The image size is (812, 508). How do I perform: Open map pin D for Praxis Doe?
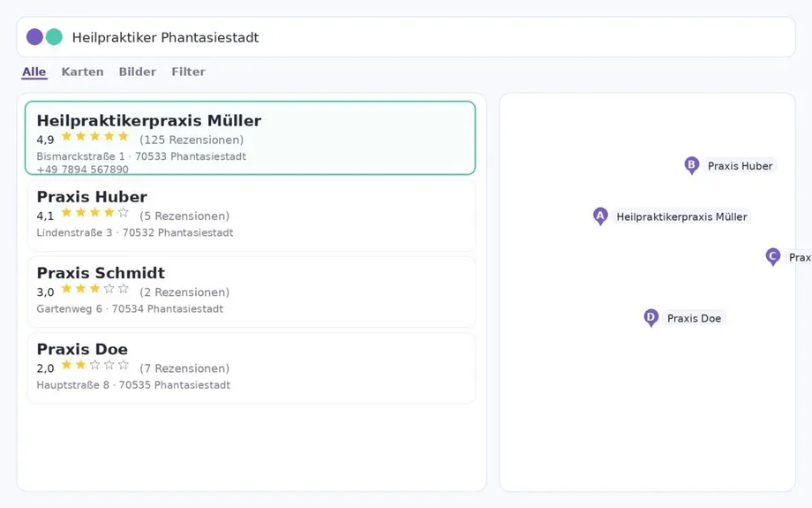650,318
